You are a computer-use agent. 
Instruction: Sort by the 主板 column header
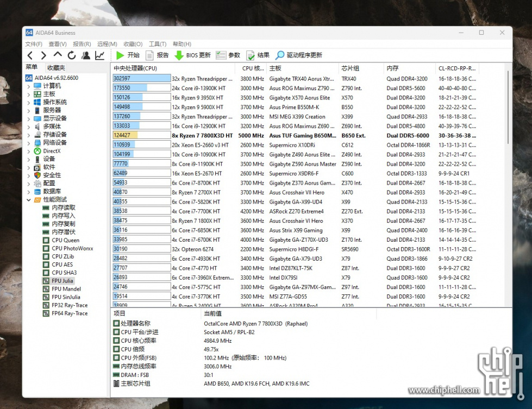302,68
